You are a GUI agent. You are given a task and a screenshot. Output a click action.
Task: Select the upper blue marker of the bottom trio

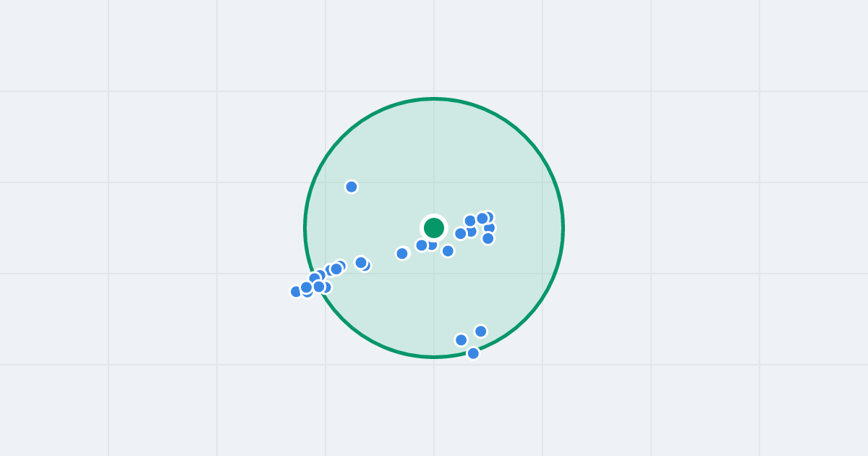(481, 332)
